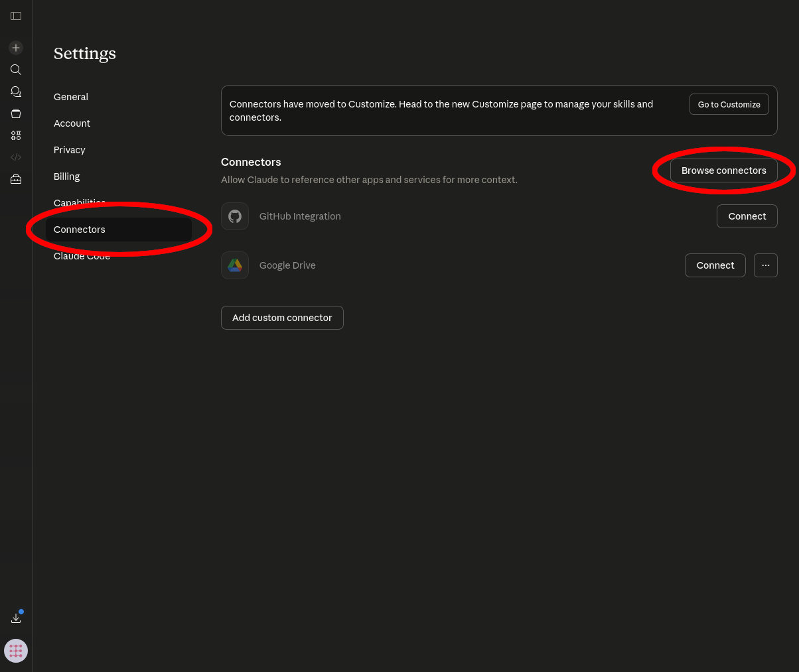This screenshot has height=672, width=799.
Task: Open the profile avatar at bottom left
Action: pyautogui.click(x=15, y=651)
